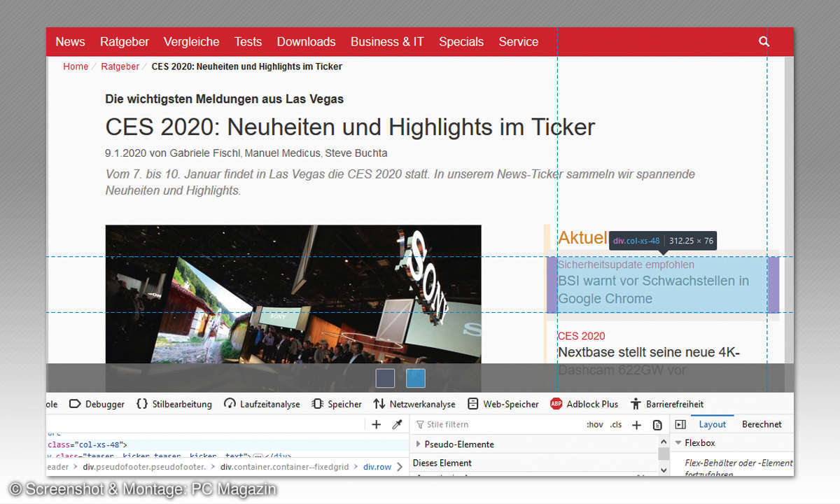
Task: Add a new style rule with plus icon
Action: [x=636, y=424]
